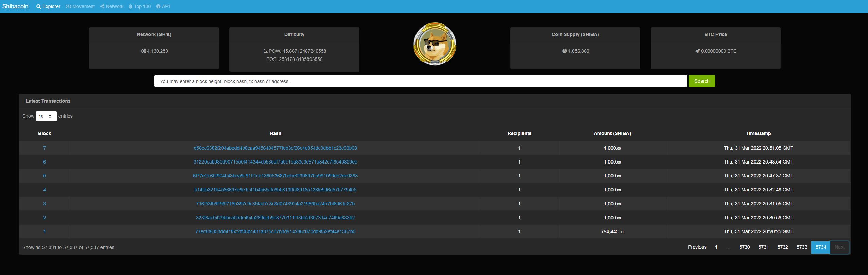Click the green Search button

point(702,81)
